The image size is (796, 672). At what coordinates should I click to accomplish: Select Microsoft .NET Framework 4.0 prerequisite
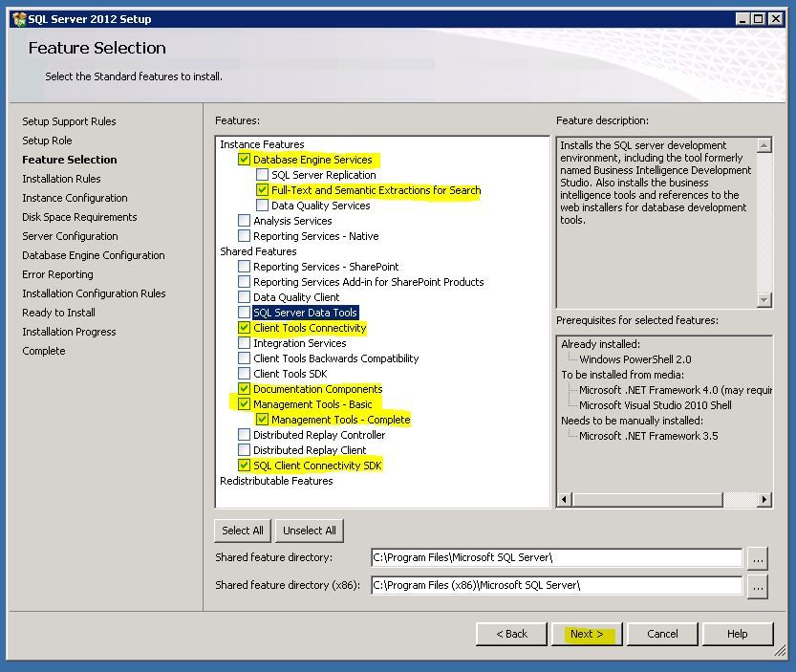(676, 390)
